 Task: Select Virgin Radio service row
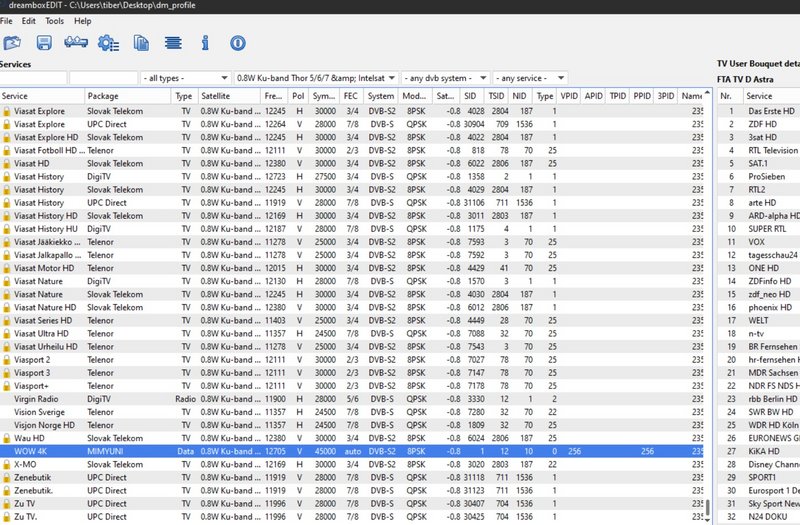pos(352,399)
